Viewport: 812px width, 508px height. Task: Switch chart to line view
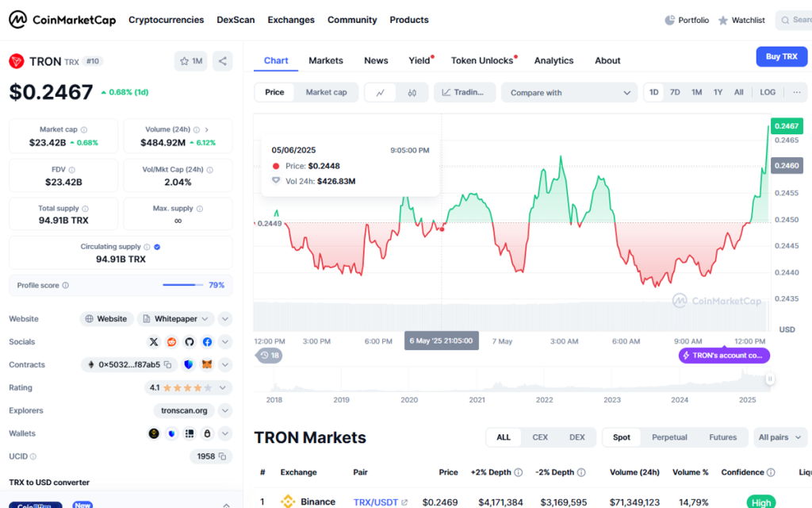[x=381, y=93]
